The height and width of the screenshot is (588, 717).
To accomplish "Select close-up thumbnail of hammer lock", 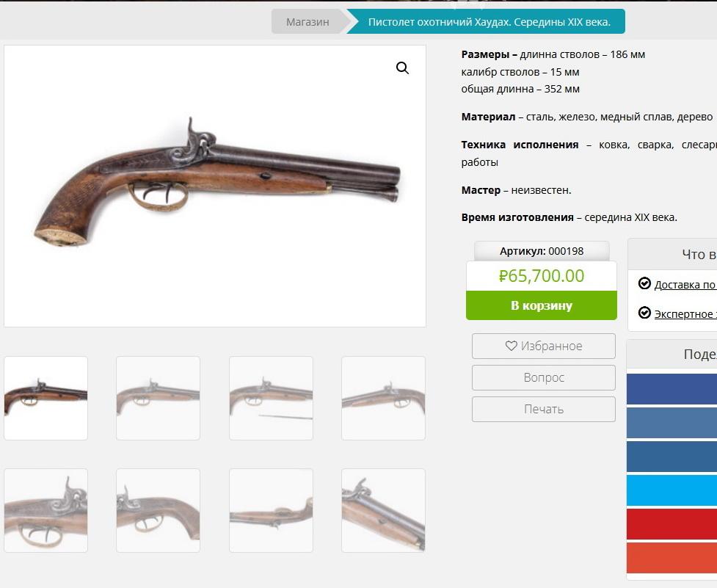I will tap(46, 510).
